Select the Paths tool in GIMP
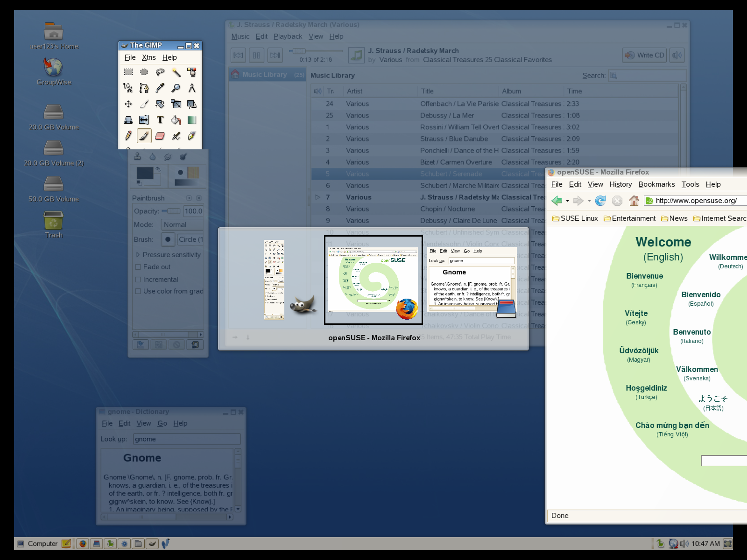Image resolution: width=747 pixels, height=560 pixels. [x=144, y=88]
